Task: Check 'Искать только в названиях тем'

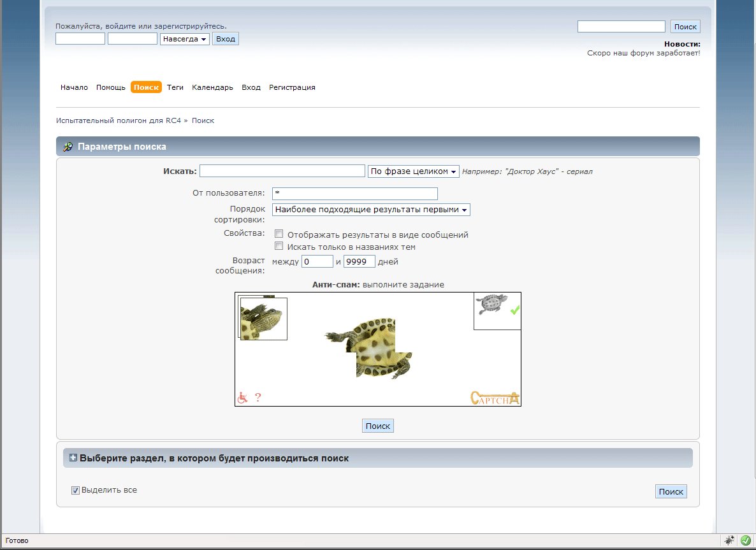Action: 279,246
